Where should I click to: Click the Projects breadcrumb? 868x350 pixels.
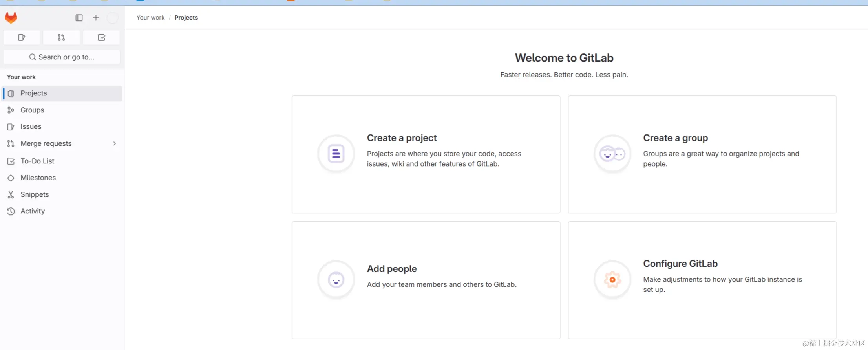[x=186, y=18]
